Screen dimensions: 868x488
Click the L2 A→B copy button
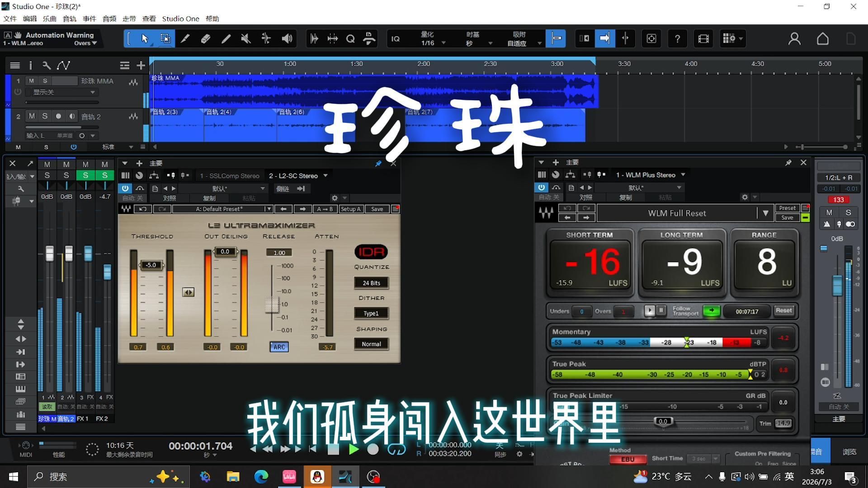[325, 209]
